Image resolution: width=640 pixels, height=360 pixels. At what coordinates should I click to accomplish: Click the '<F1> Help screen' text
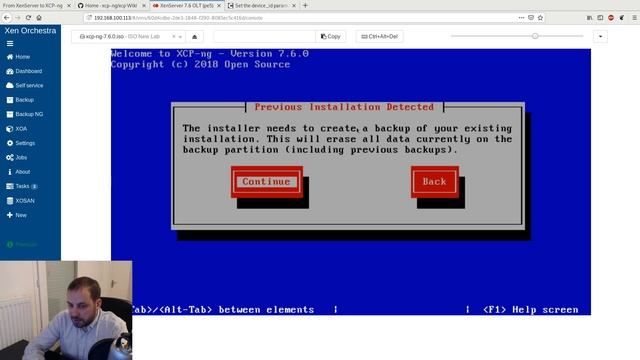(531, 310)
